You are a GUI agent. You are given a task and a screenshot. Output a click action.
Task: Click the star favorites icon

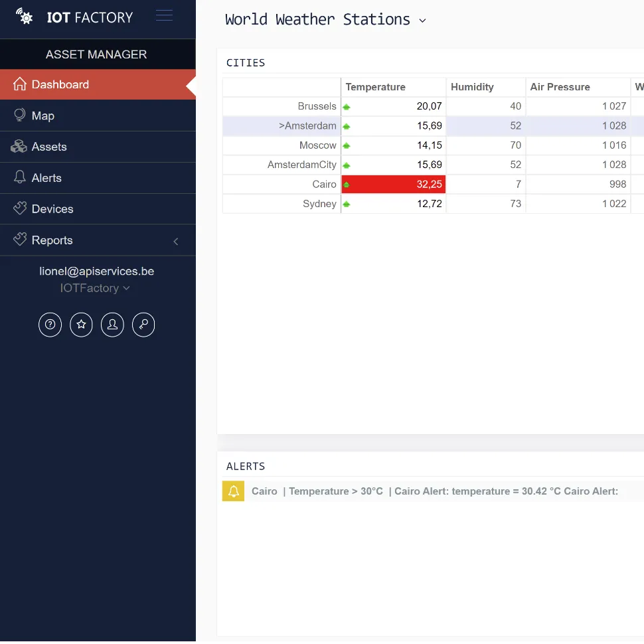[x=81, y=325]
